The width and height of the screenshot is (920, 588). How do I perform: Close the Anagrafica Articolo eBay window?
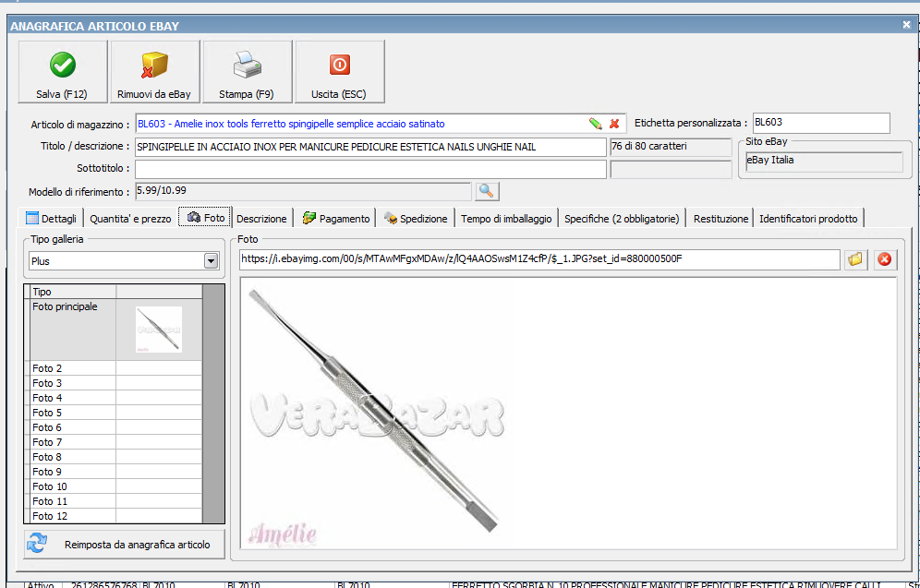coord(906,25)
